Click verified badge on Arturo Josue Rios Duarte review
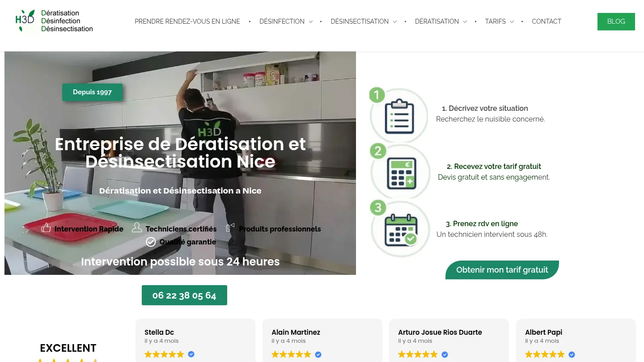The image size is (644, 362). 445,354
